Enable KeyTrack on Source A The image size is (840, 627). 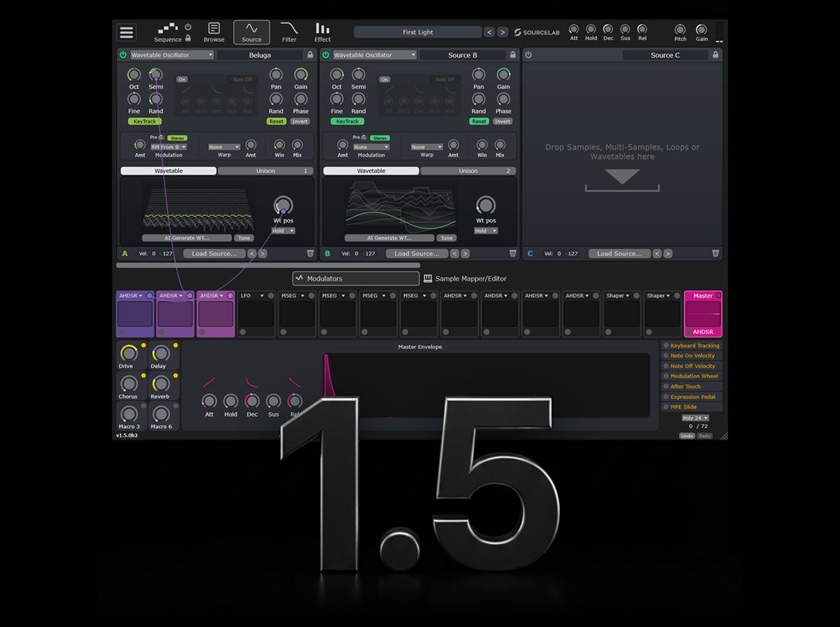pos(144,121)
